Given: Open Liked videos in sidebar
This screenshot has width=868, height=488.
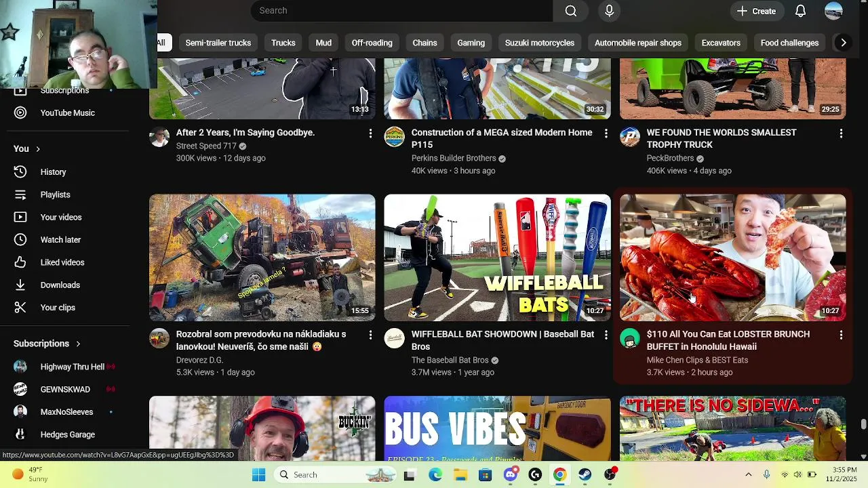Looking at the screenshot, I should click(x=62, y=262).
